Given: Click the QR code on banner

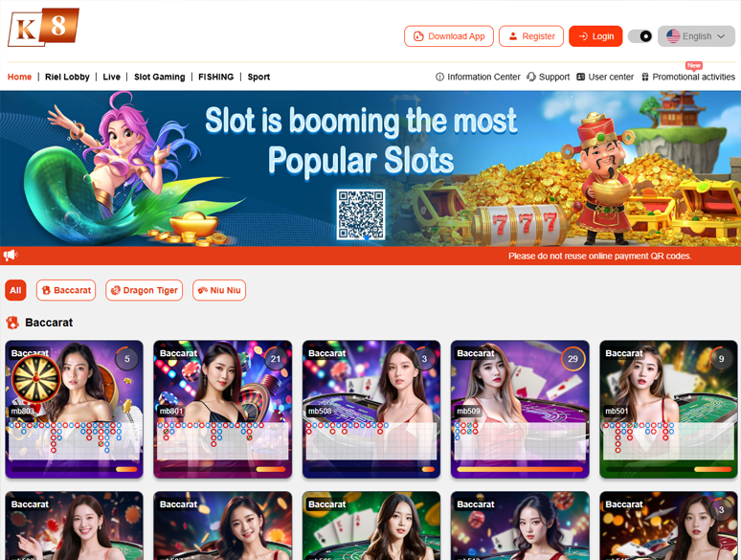Looking at the screenshot, I should pos(361,214).
